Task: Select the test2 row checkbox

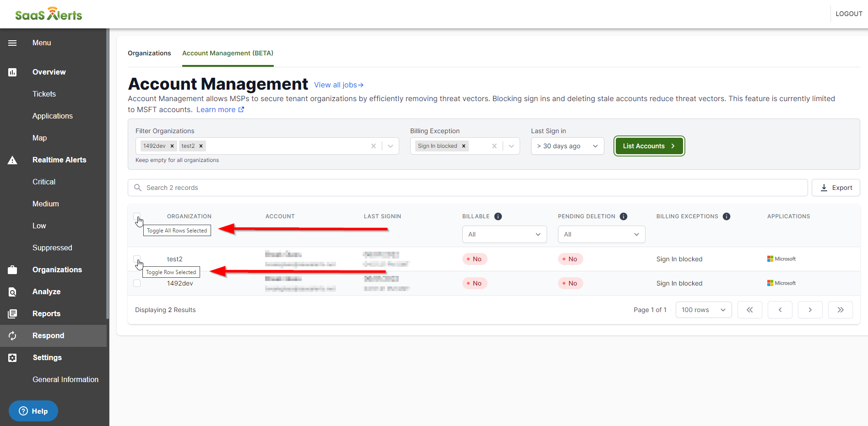Action: click(x=137, y=259)
